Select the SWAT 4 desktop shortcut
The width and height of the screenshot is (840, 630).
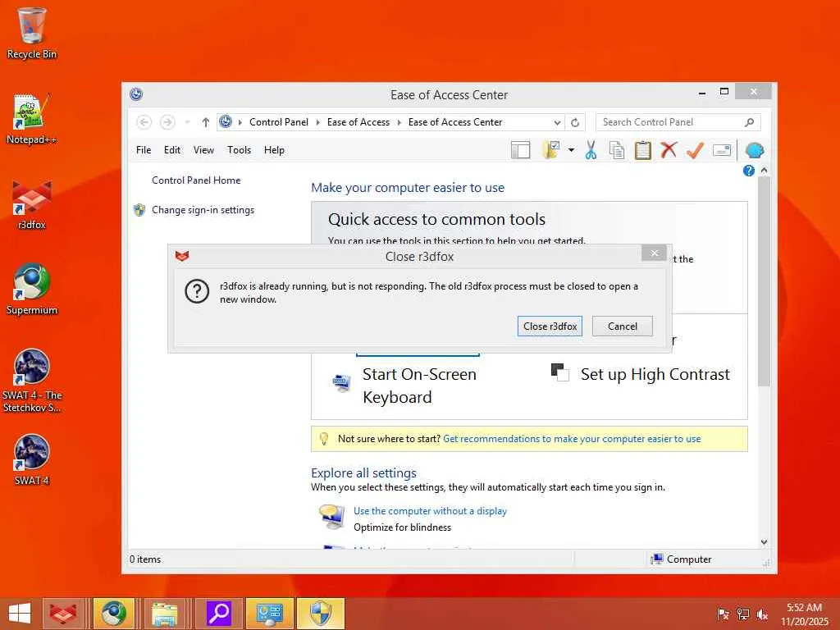[x=32, y=459]
